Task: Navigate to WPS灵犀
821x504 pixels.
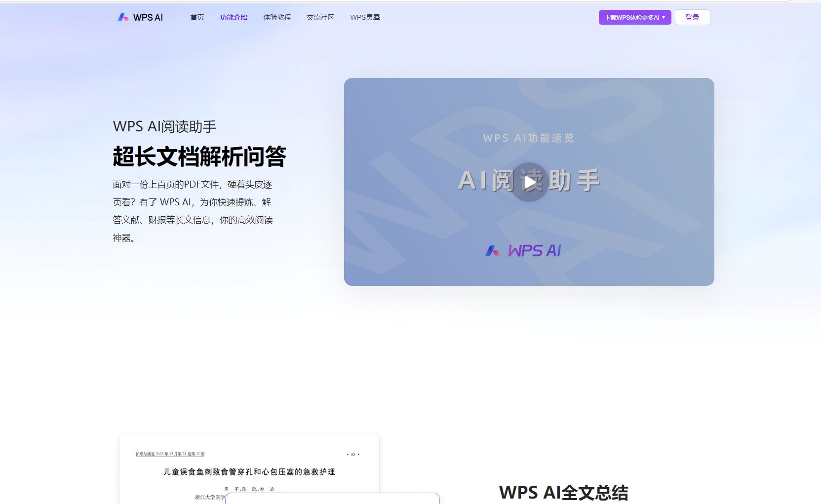Action: click(x=365, y=17)
